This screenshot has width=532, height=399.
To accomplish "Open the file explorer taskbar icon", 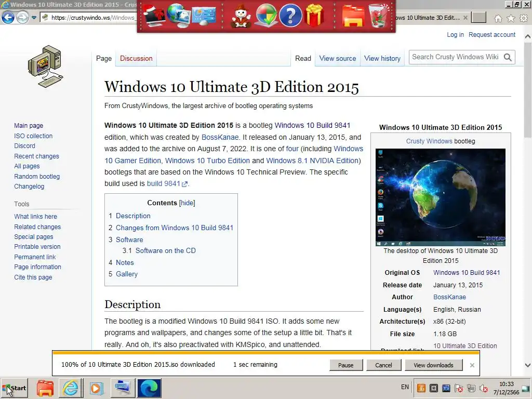I will (45, 388).
